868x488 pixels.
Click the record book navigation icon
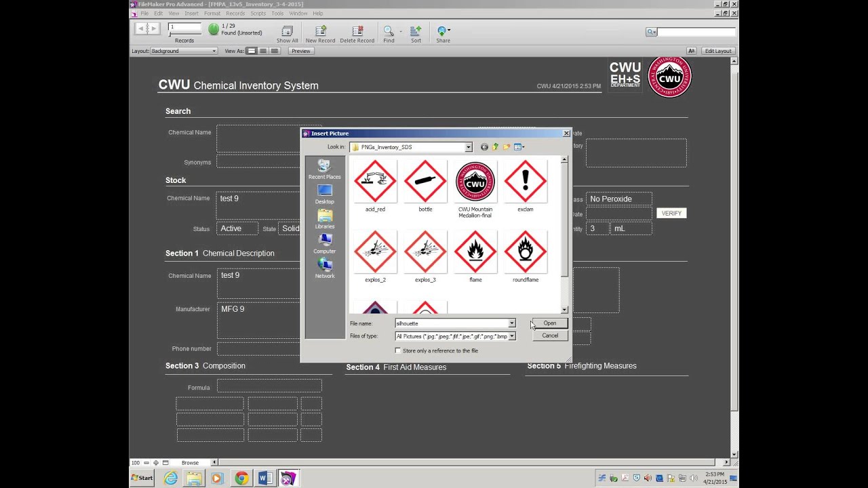point(147,28)
